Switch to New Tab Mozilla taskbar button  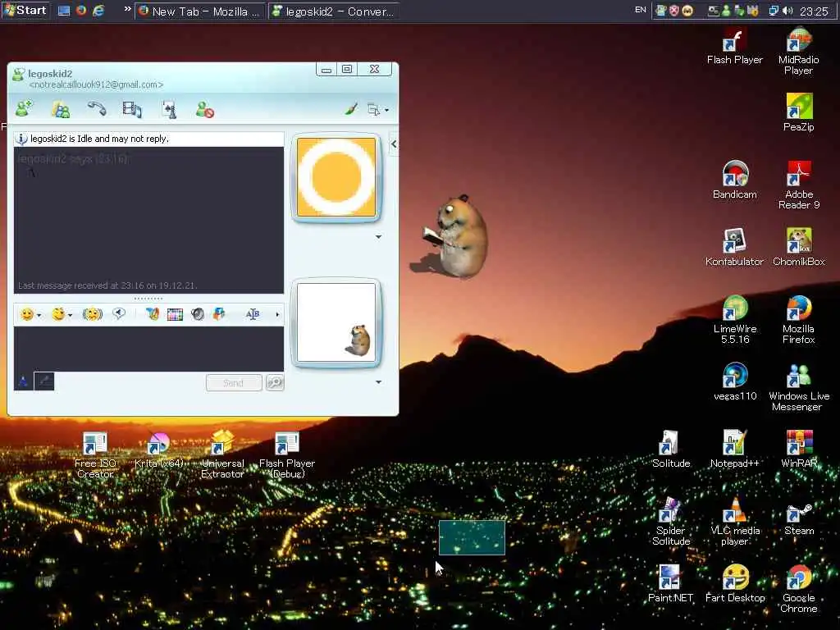200,11
